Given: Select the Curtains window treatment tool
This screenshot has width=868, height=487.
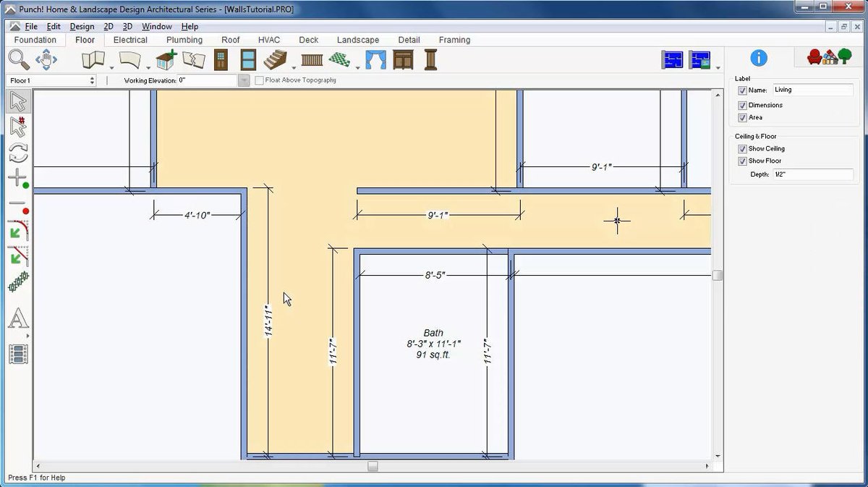Looking at the screenshot, I should pos(375,59).
